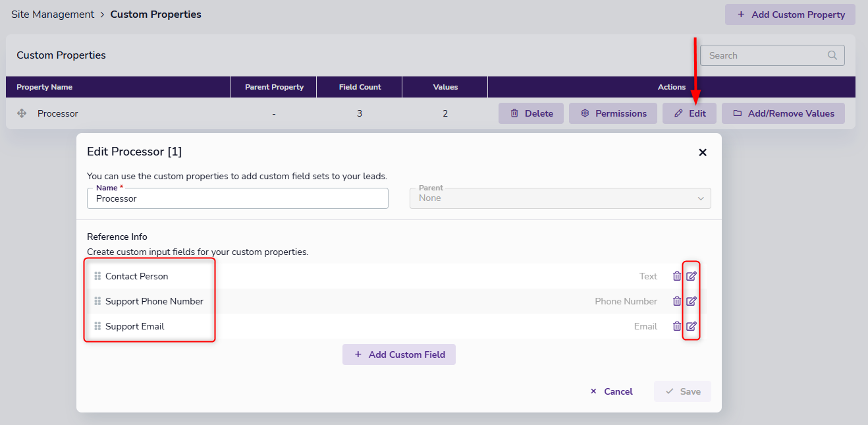Open the Parent dropdown

(x=560, y=198)
